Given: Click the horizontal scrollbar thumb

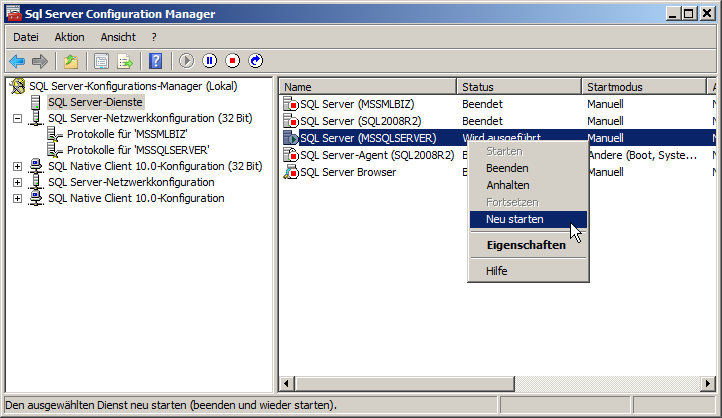Looking at the screenshot, I should click(x=404, y=383).
